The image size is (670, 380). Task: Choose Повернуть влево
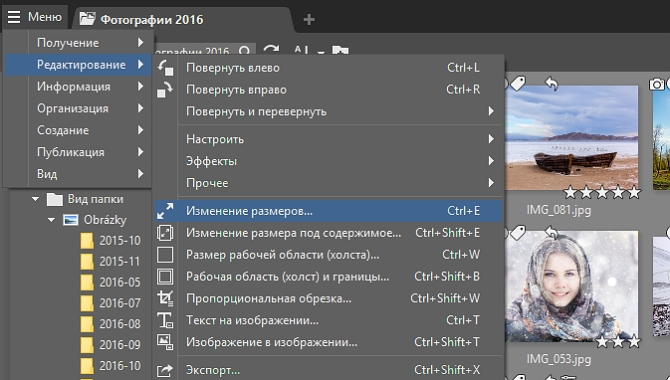tap(328, 68)
